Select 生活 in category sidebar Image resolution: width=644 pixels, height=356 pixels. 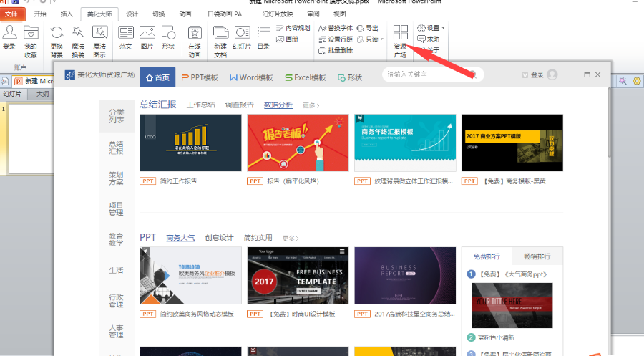[x=116, y=270]
